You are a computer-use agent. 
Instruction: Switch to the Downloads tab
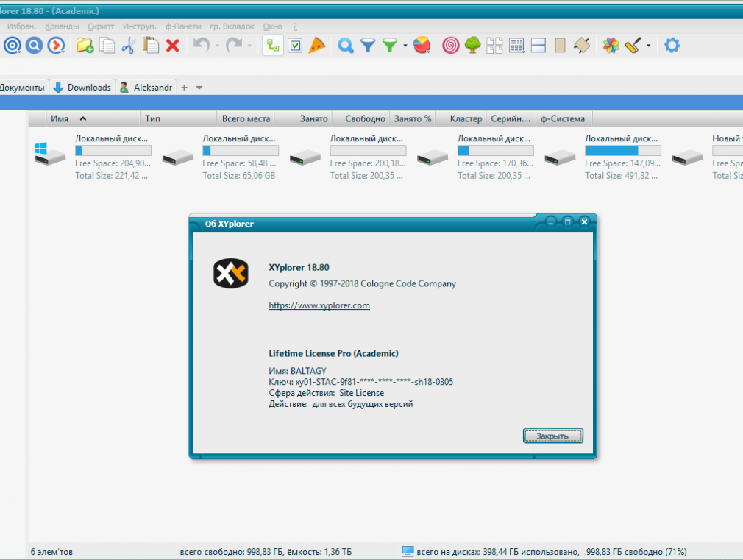[x=82, y=88]
